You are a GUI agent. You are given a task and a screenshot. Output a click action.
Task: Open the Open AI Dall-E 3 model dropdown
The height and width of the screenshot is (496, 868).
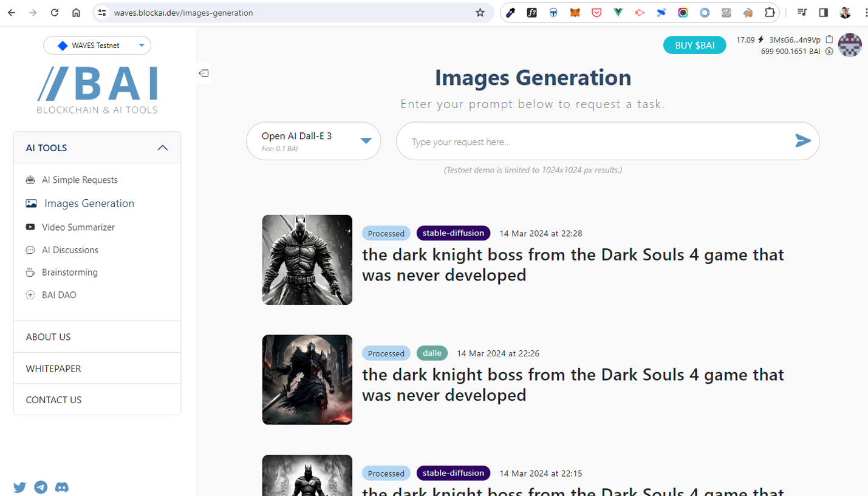(x=313, y=141)
